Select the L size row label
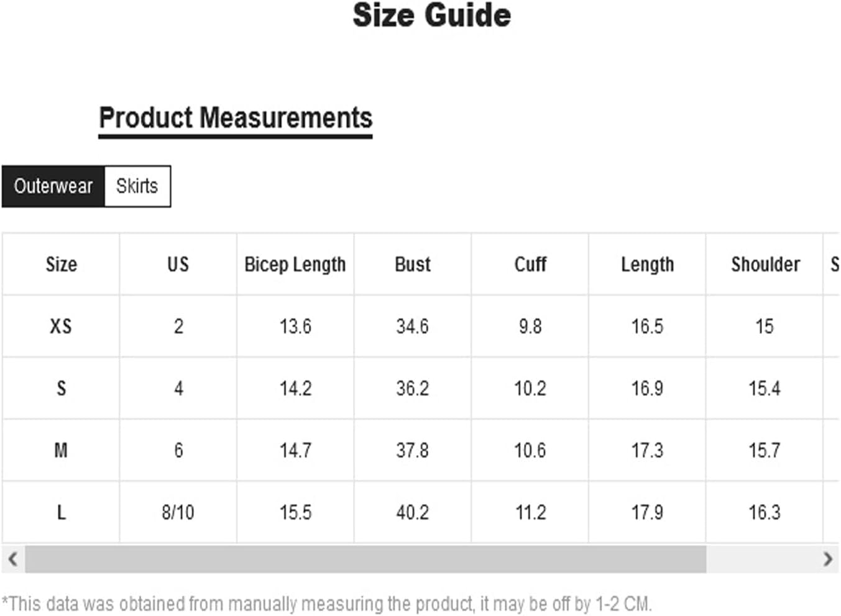This screenshot has width=841, height=616. coord(61,512)
